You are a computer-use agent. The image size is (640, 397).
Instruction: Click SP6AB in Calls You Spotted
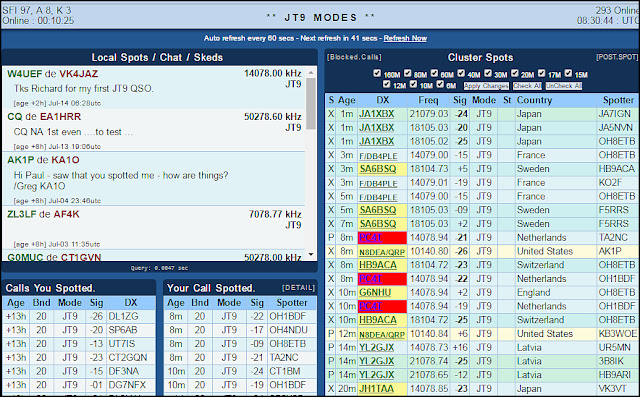click(x=122, y=330)
